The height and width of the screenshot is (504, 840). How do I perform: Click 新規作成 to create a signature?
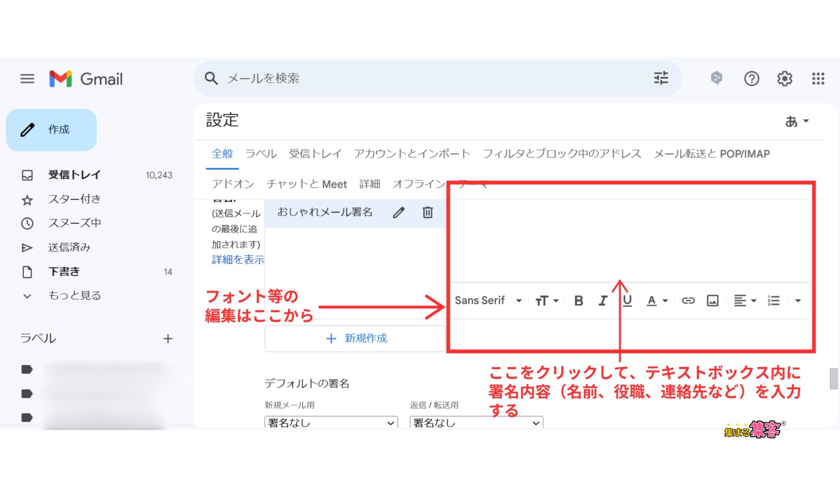355,339
